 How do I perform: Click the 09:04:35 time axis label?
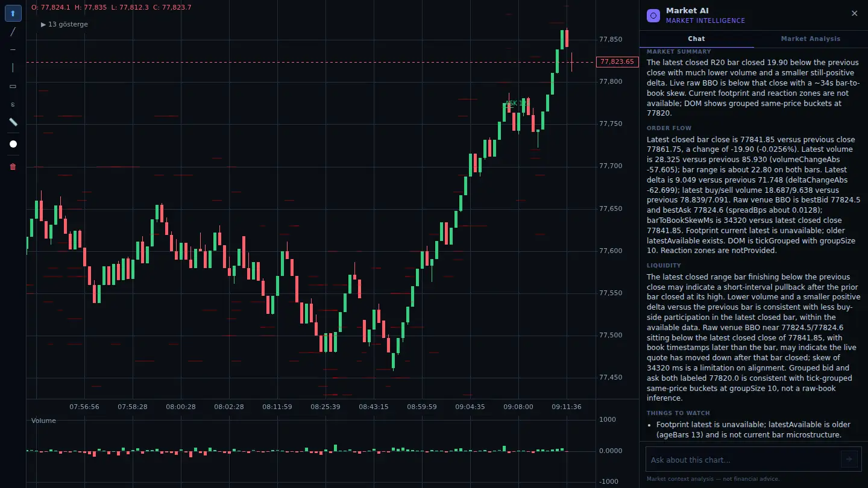[x=470, y=407]
